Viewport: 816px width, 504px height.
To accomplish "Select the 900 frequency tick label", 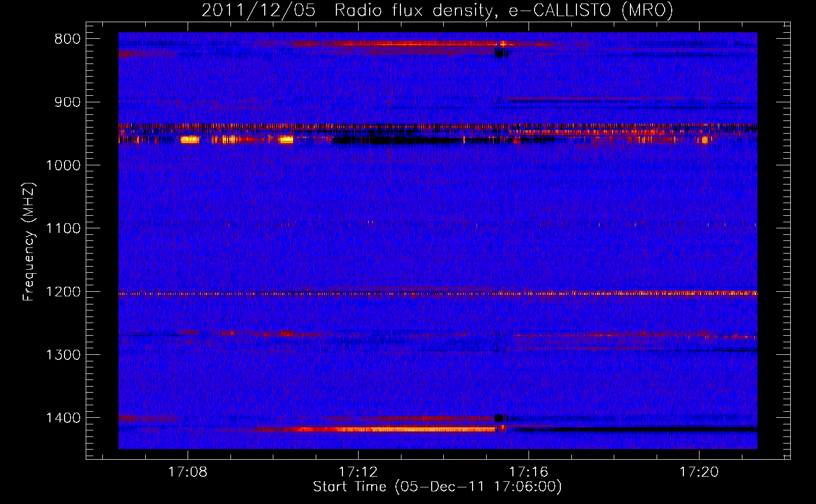I will (68, 102).
